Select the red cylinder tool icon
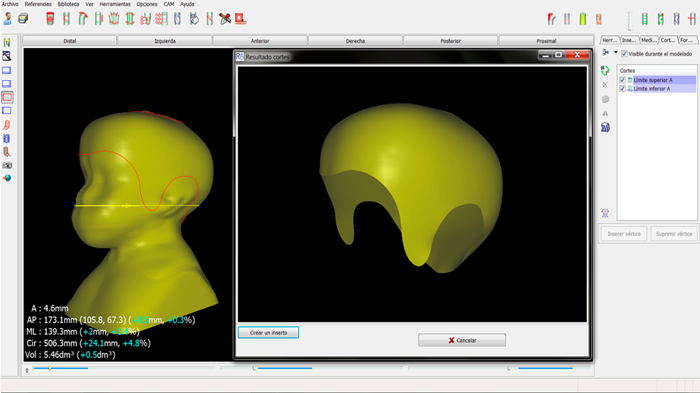Screen dimensions: 700x393 coord(50,18)
